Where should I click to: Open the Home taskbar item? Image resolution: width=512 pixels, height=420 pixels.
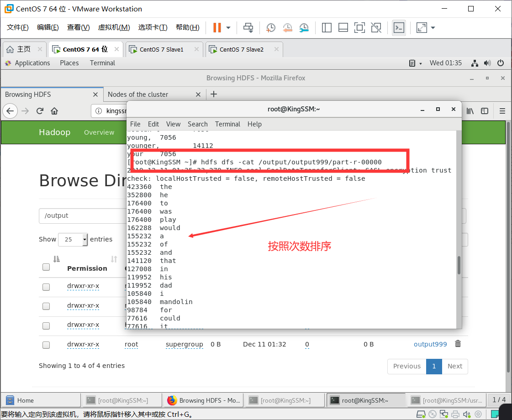click(x=41, y=400)
